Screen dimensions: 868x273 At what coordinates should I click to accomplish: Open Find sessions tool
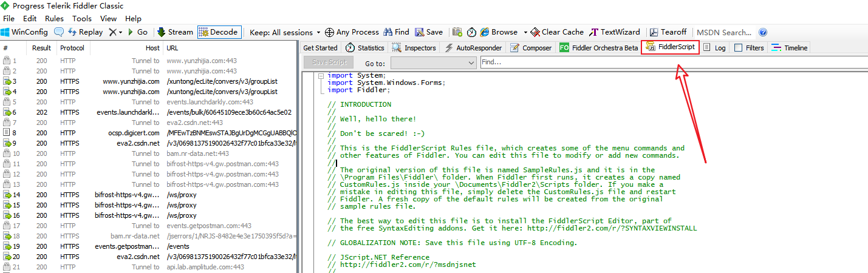click(x=396, y=32)
